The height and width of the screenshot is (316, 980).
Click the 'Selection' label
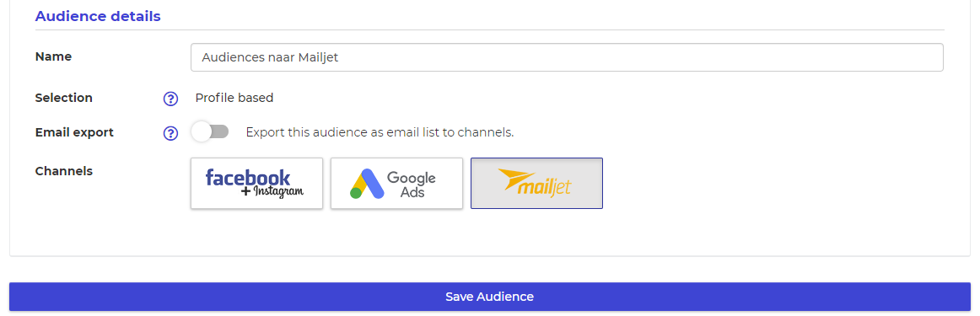[x=64, y=98]
